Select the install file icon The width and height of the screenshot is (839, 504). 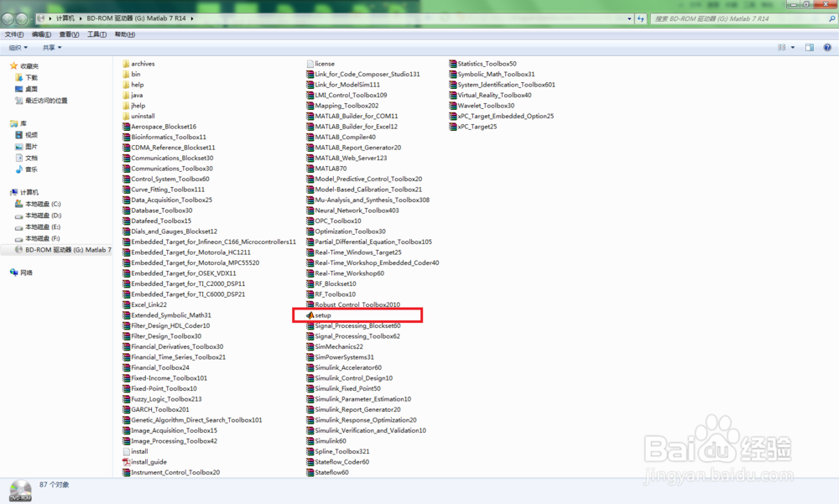(127, 451)
